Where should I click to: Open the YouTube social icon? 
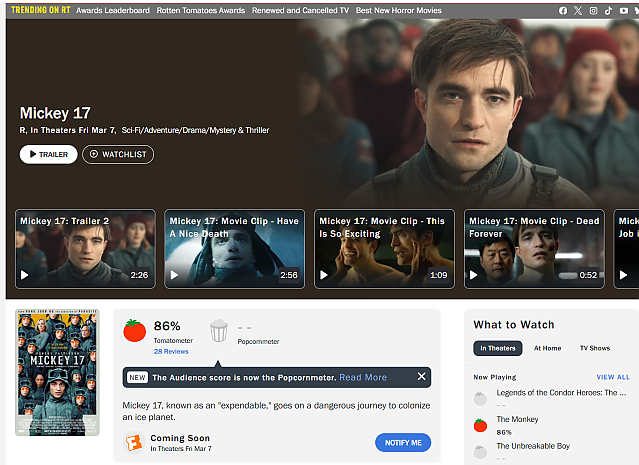click(x=622, y=11)
